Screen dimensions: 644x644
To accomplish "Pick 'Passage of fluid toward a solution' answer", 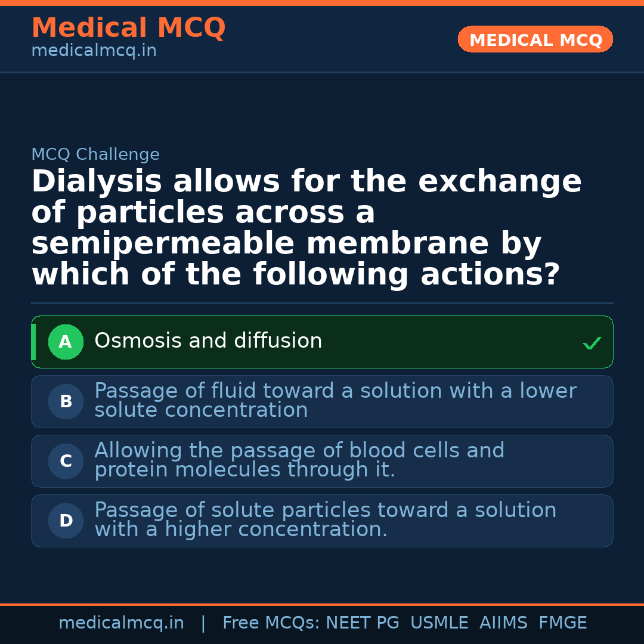I will pos(335,400).
